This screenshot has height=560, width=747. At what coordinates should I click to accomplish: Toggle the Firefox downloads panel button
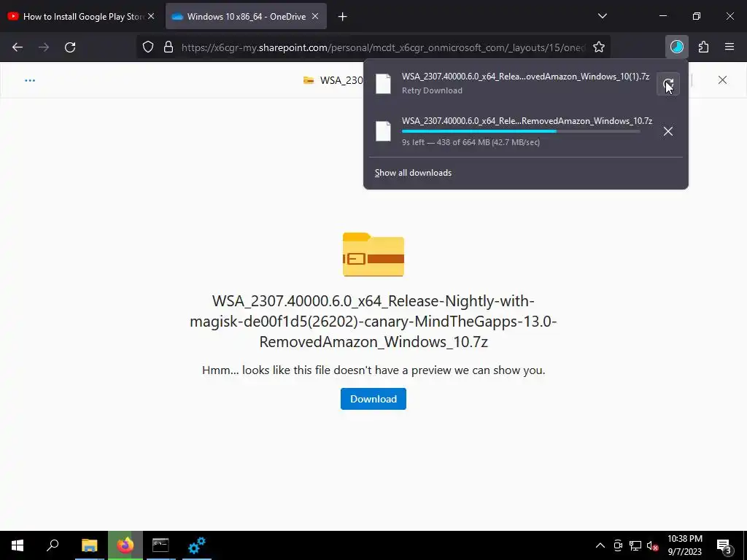(676, 47)
